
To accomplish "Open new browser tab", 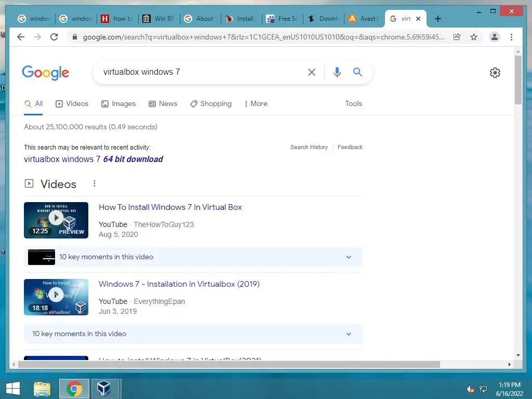I will pyautogui.click(x=437, y=19).
